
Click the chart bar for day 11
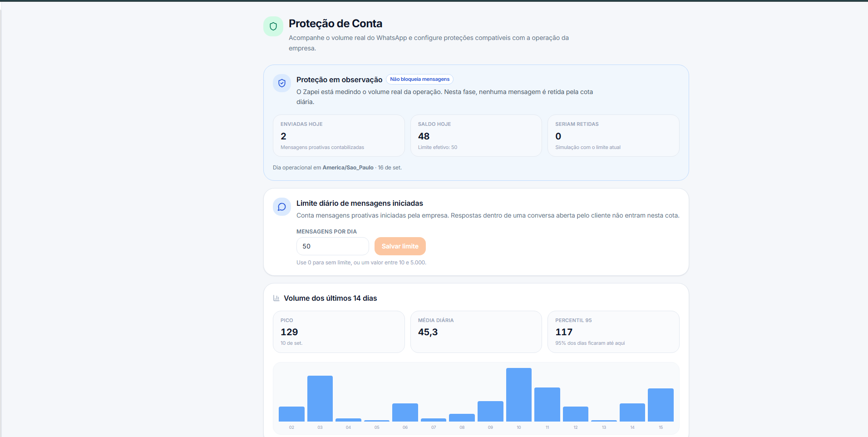coord(547,404)
